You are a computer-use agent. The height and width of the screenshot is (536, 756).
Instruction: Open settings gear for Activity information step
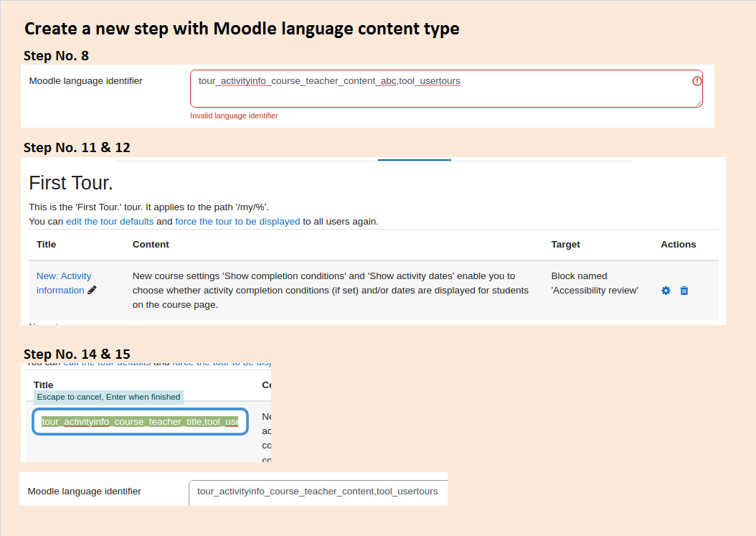pyautogui.click(x=666, y=291)
